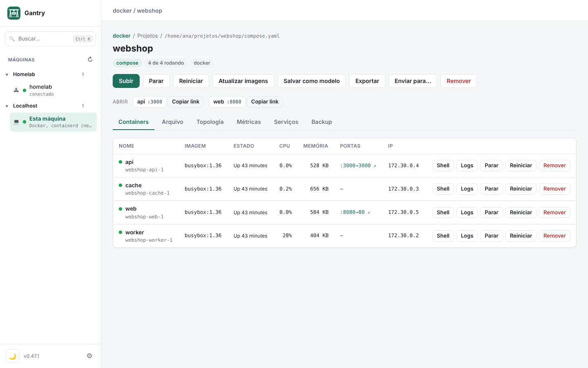
Task: Toggle dark mode with the moon button
Action: coord(13,356)
